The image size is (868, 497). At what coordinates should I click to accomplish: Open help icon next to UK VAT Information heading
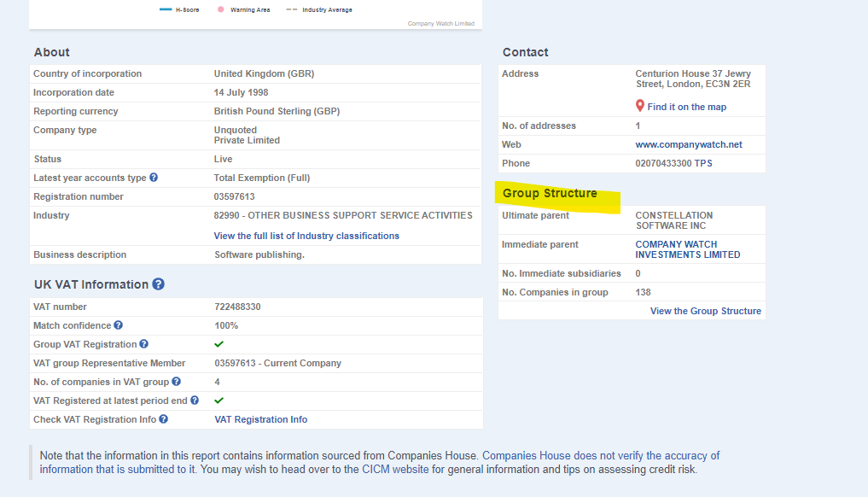click(158, 284)
